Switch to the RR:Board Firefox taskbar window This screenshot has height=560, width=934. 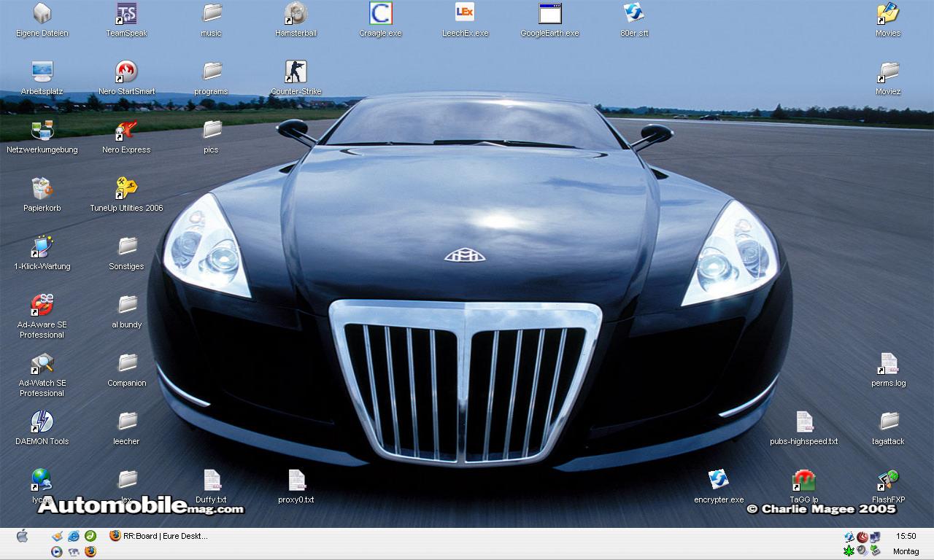[x=159, y=536]
